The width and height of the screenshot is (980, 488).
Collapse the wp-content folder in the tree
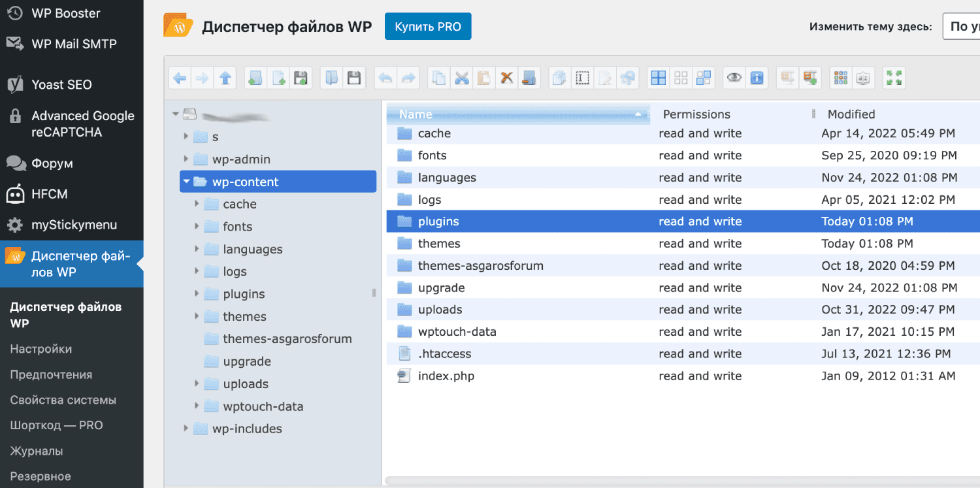(187, 182)
